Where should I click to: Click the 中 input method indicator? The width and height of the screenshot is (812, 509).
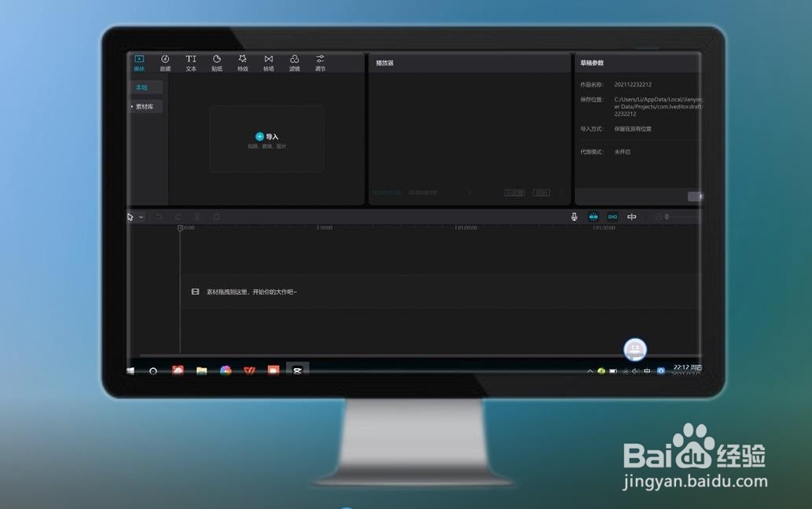(x=647, y=371)
